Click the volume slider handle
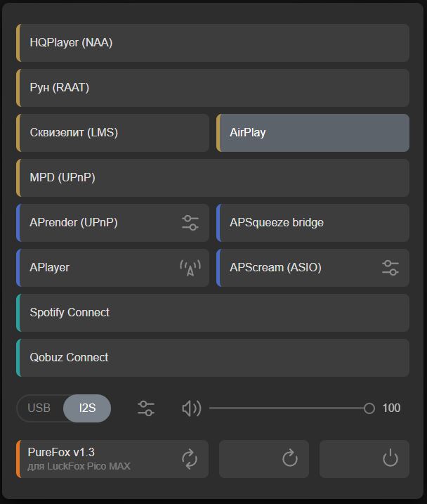This screenshot has height=504, width=427. pos(369,408)
